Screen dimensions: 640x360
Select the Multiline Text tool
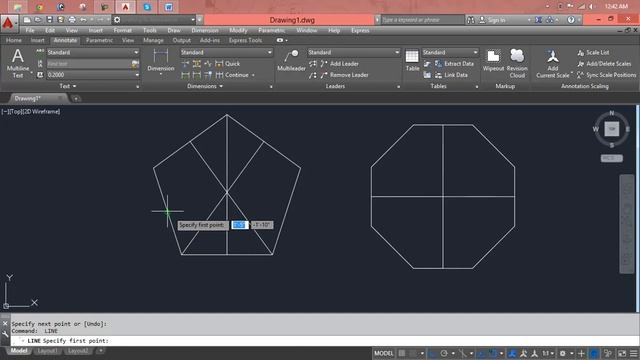18,63
